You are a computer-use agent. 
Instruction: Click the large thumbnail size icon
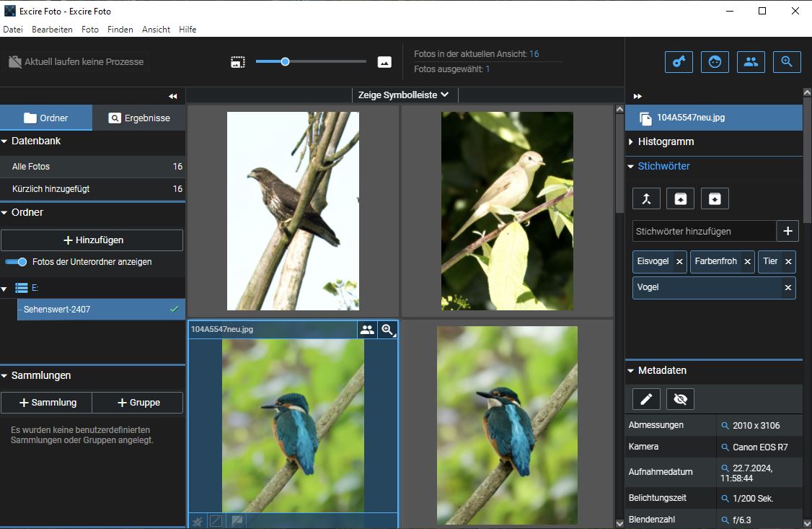385,62
